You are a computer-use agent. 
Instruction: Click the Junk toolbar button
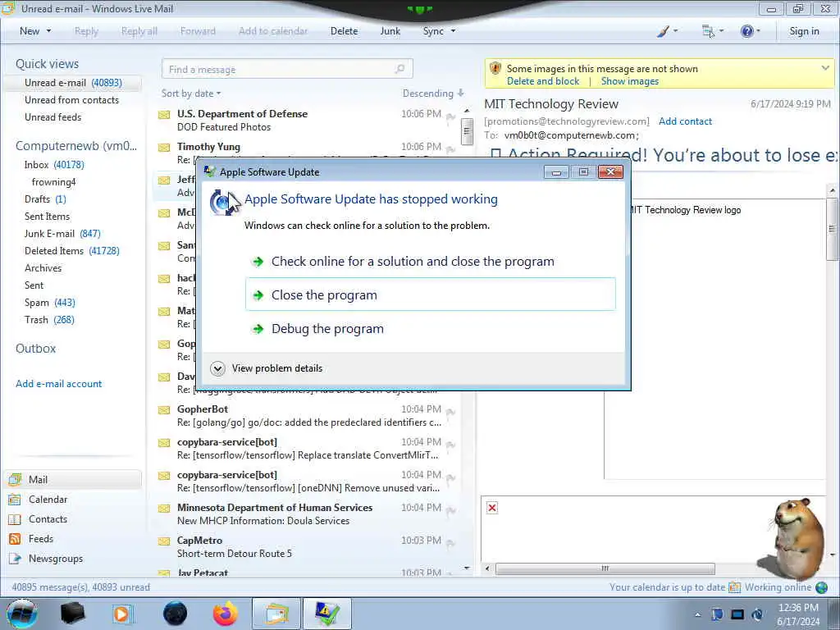[390, 31]
